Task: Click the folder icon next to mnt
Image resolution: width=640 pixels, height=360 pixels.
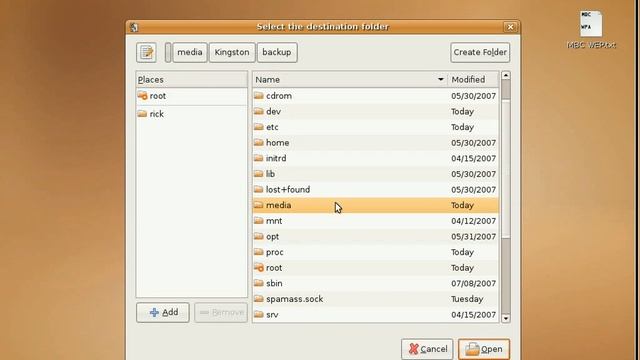Action: (x=259, y=220)
